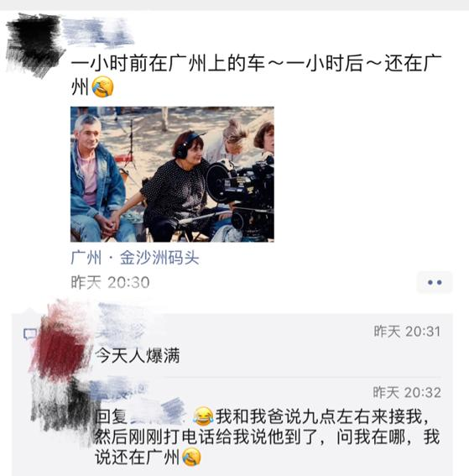Open the red scribbled commenter avatar

(62, 342)
